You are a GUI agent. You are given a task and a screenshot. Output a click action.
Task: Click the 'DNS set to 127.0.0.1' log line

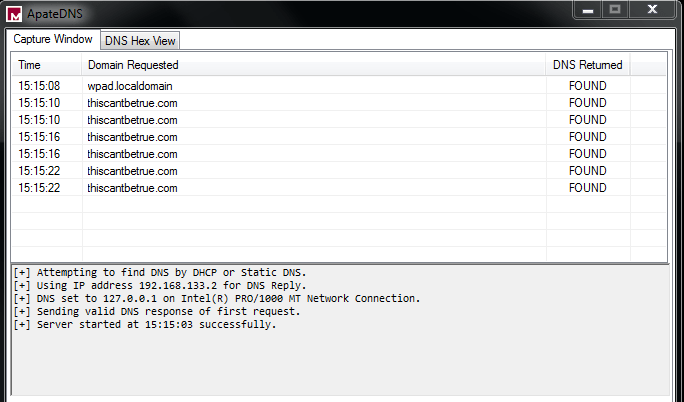(216, 299)
